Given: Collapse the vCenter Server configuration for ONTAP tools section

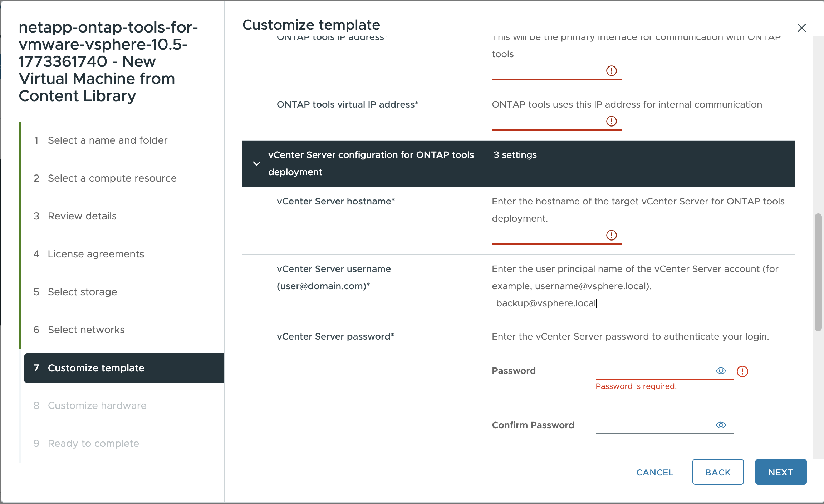Looking at the screenshot, I should pyautogui.click(x=256, y=163).
